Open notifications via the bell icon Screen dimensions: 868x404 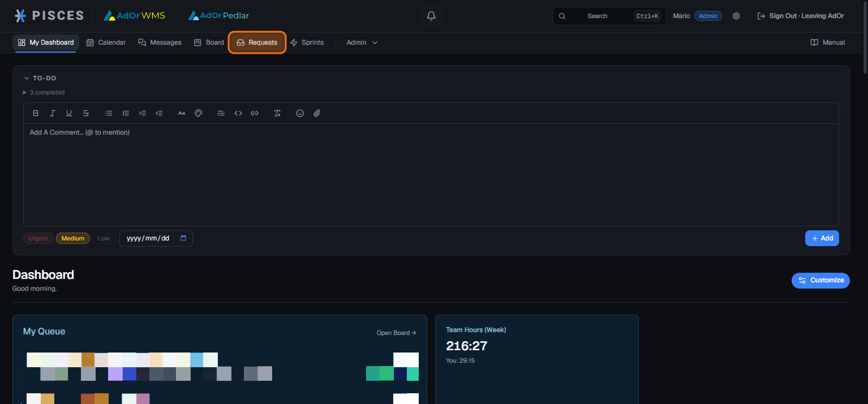(x=431, y=16)
